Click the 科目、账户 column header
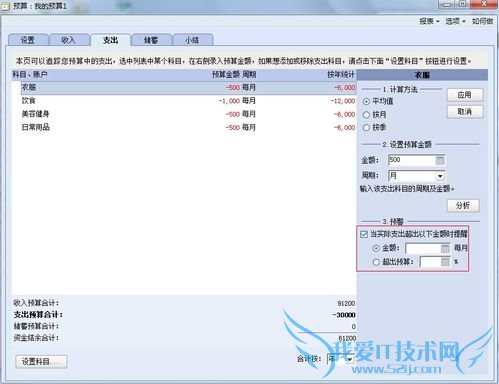 tap(30, 75)
